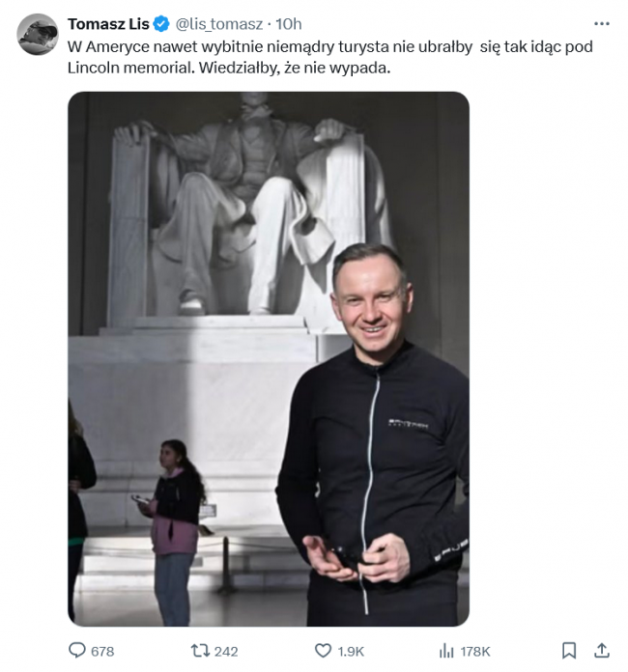This screenshot has width=628, height=672.
Task: Open the reply icon with speech bubble
Action: point(77,651)
